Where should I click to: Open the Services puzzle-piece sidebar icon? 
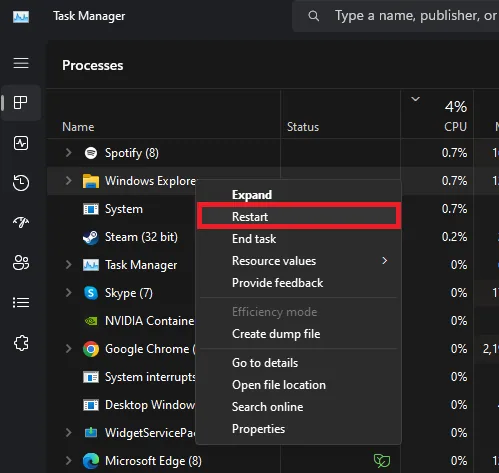(21, 343)
